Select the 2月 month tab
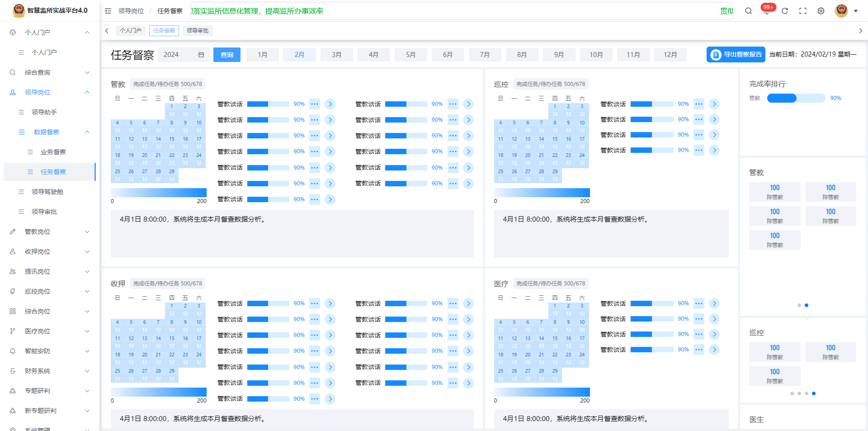The height and width of the screenshot is (431, 868). [300, 55]
